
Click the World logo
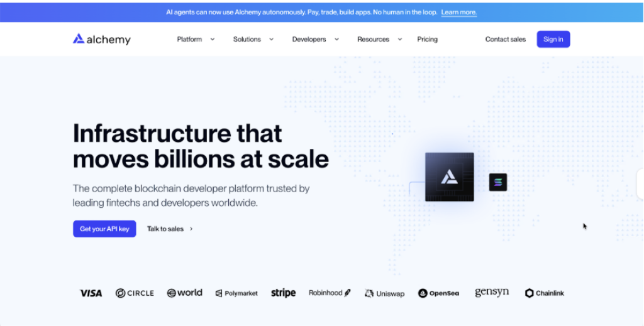coord(184,293)
